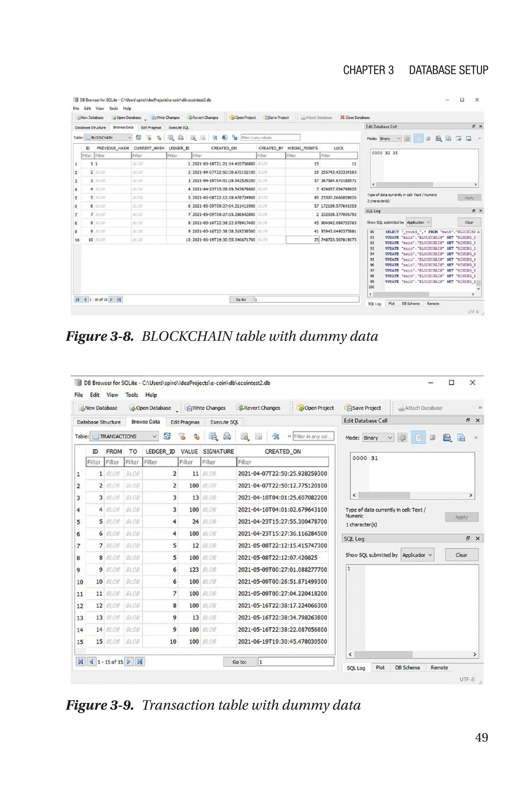
Task: Switch to Execute SQL tab in TRANSACTIONS window
Action: click(224, 422)
